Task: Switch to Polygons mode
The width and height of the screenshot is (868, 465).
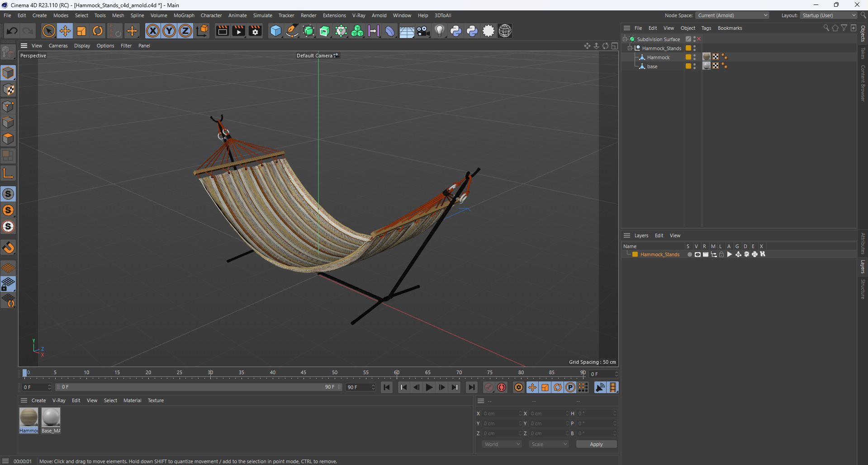Action: (x=8, y=139)
